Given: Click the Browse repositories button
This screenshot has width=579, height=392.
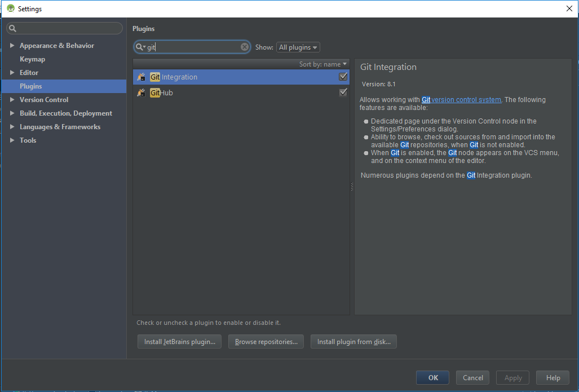Looking at the screenshot, I should (266, 342).
